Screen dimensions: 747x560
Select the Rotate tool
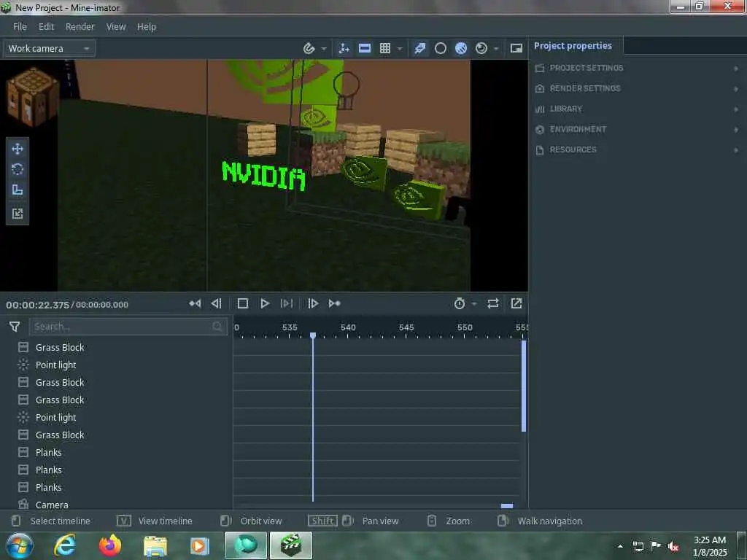pos(18,169)
